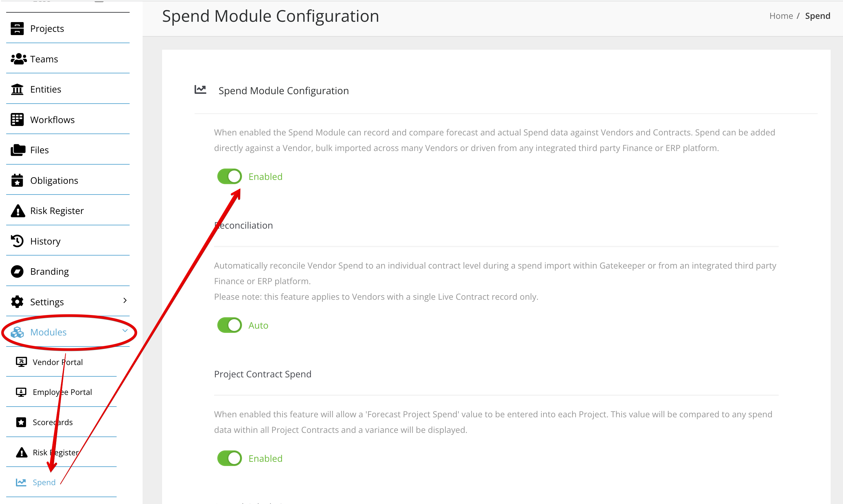This screenshot has width=843, height=504.
Task: Click the Branding compass icon
Action: coord(17,271)
